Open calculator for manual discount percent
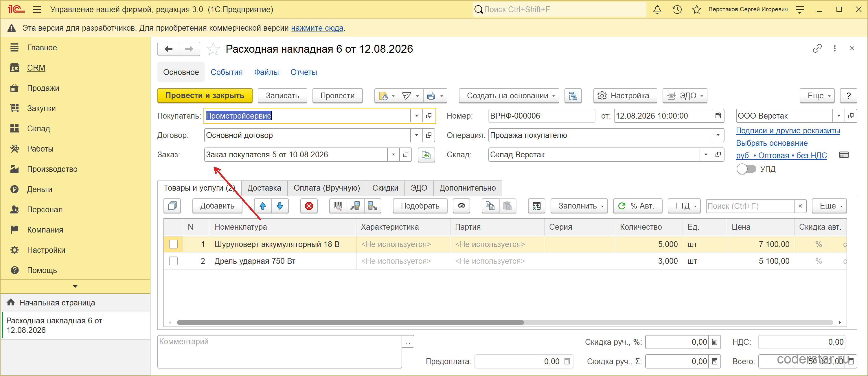This screenshot has width=868, height=376. pyautogui.click(x=714, y=342)
